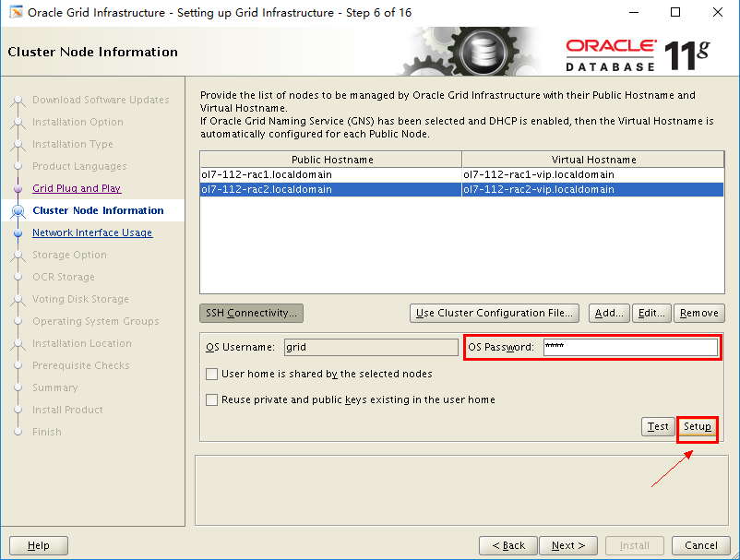Select ol7-112-rac2-vip.localdomain virtual hostname cell
Viewport: 740px width, 560px height.
(593, 189)
